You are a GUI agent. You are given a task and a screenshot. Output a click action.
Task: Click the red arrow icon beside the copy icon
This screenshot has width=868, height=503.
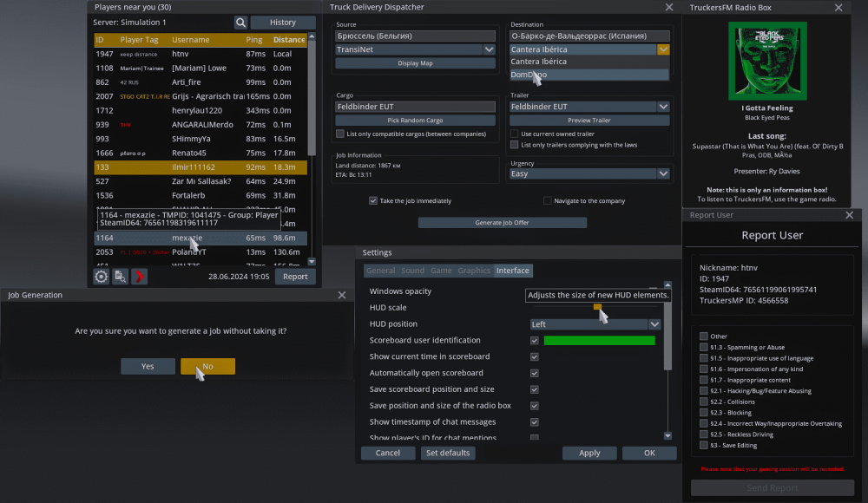coord(139,276)
